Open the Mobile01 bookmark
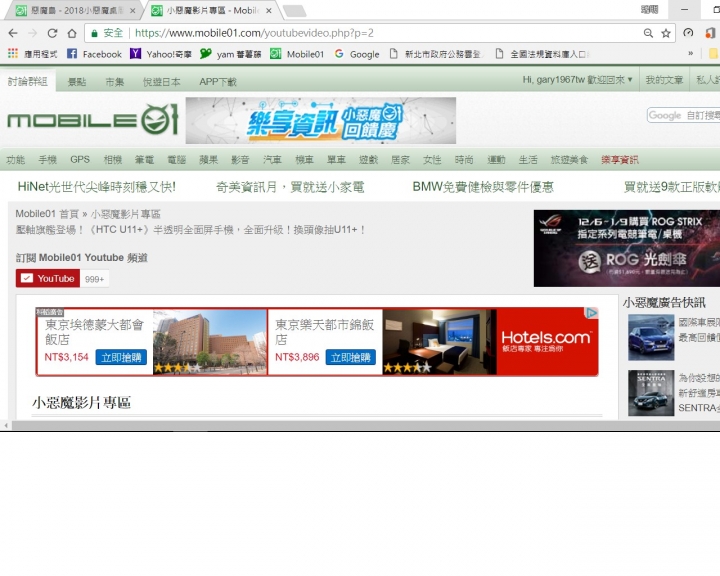 coord(297,54)
